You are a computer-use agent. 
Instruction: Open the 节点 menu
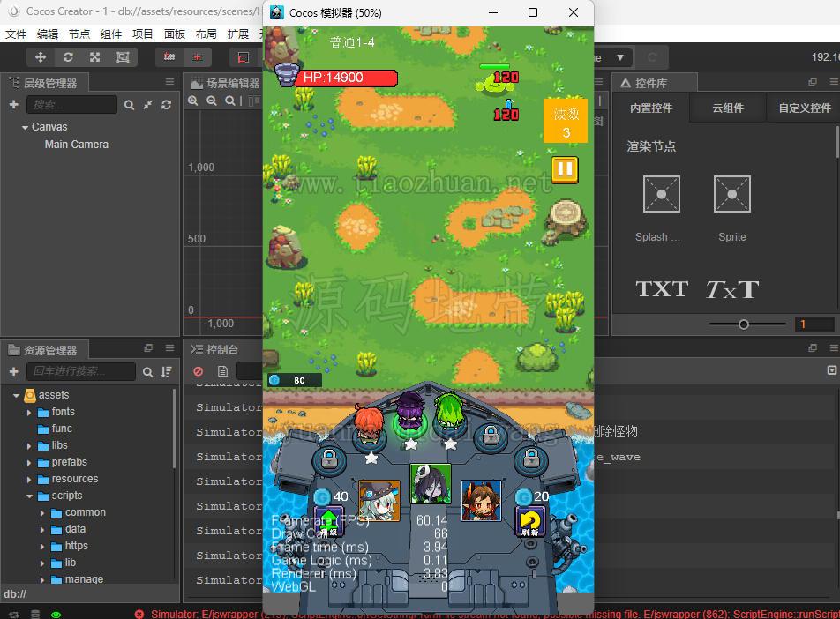click(79, 34)
